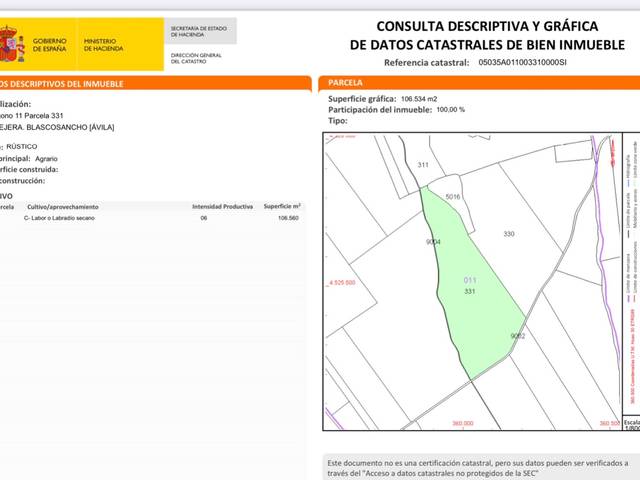This screenshot has width=640, height=480.
Task: Click the Spanish coat of arms emblem
Action: [x=12, y=44]
